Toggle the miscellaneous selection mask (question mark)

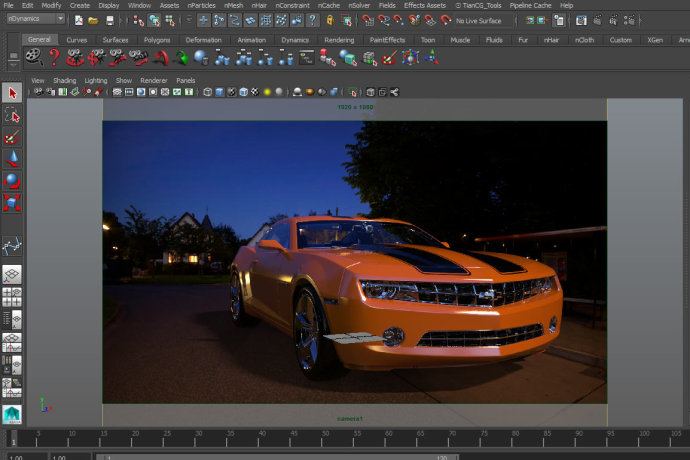tap(312, 20)
